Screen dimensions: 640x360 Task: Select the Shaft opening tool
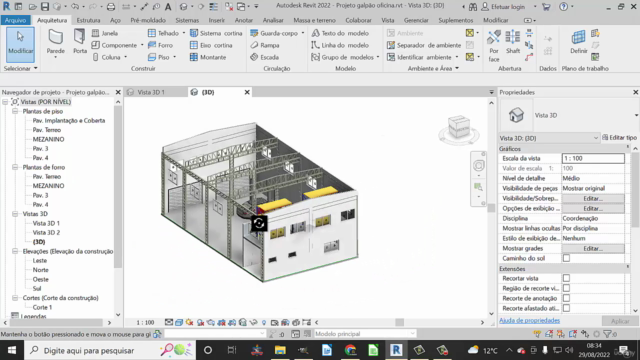[513, 42]
